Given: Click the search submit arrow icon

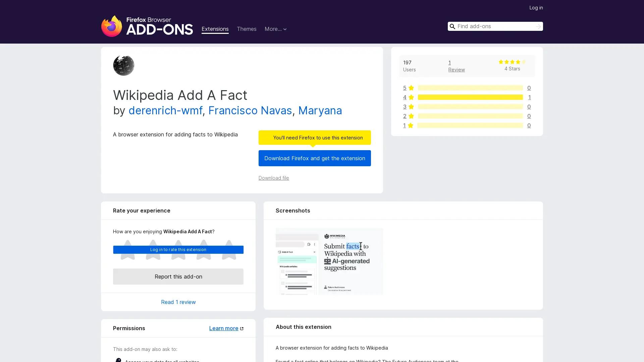Looking at the screenshot, I should coord(538,26).
